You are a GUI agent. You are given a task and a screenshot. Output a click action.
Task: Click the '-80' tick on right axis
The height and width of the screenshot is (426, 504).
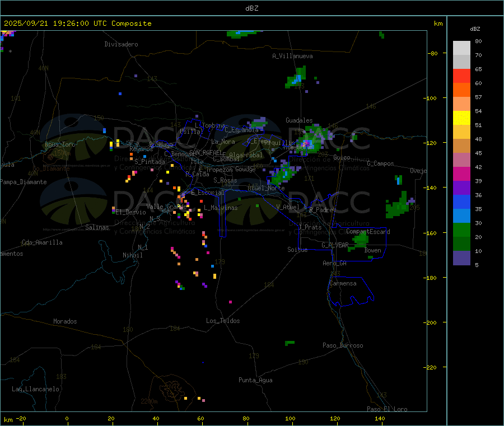(x=433, y=53)
